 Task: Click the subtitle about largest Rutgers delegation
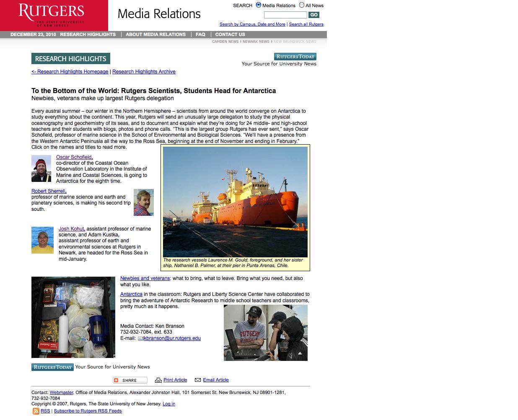click(x=102, y=98)
